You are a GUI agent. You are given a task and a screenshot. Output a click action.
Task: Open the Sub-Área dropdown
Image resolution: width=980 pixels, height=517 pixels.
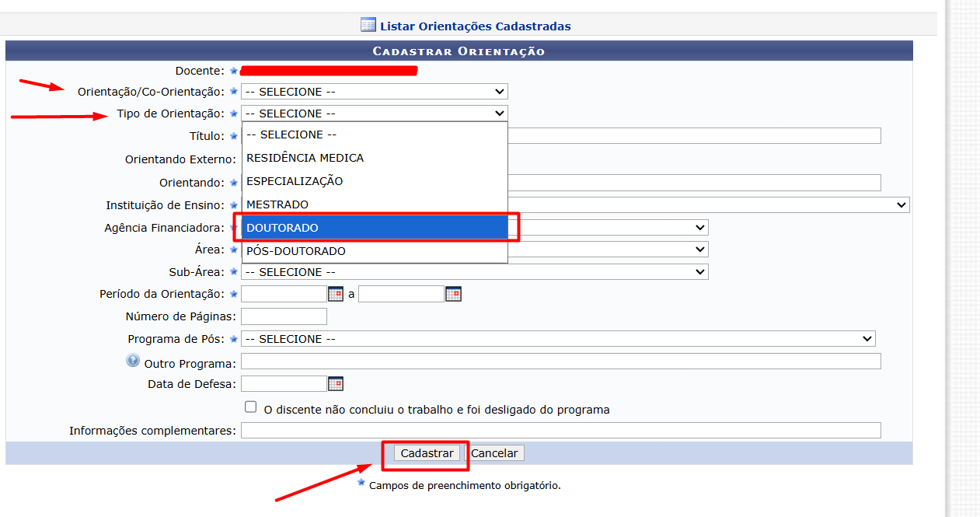(475, 272)
